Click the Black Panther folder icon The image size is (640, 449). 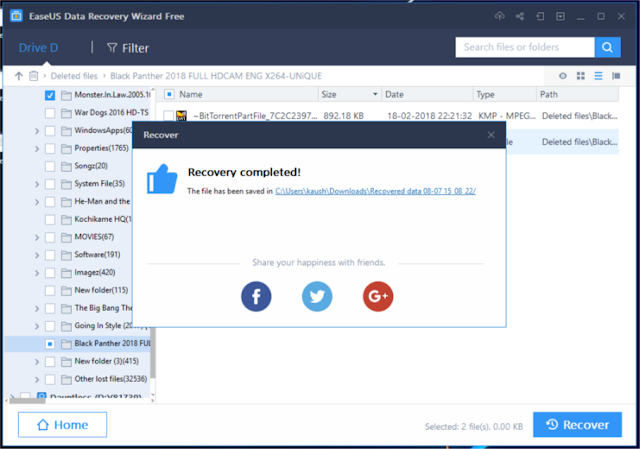(66, 344)
